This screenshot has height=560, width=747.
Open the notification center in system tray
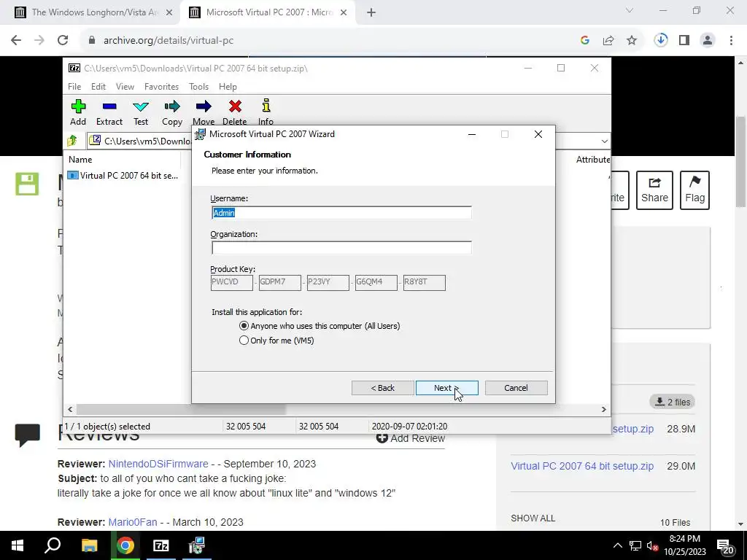pos(725,547)
